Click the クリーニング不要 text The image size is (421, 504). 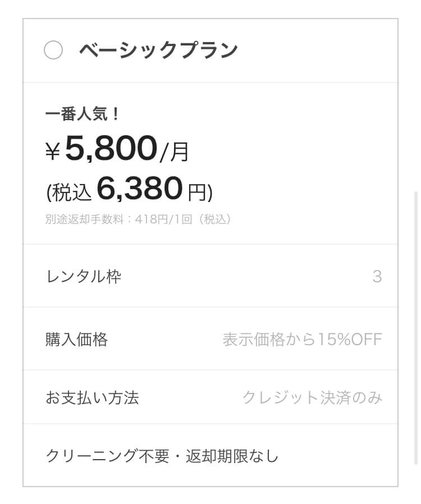(107, 456)
